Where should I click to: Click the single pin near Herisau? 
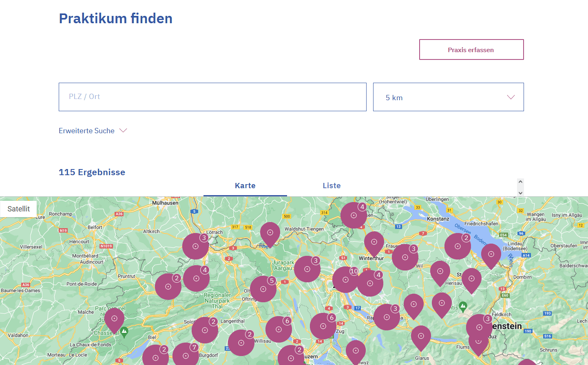(440, 272)
